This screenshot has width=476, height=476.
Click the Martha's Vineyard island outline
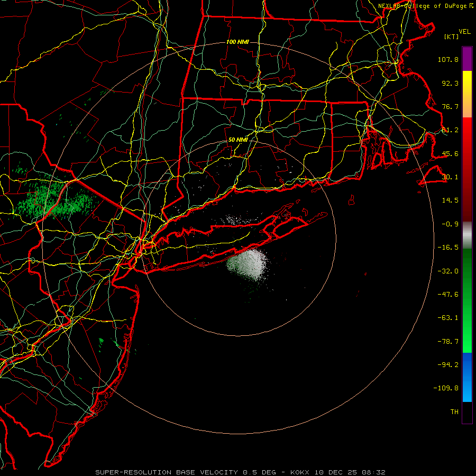pyautogui.click(x=433, y=175)
